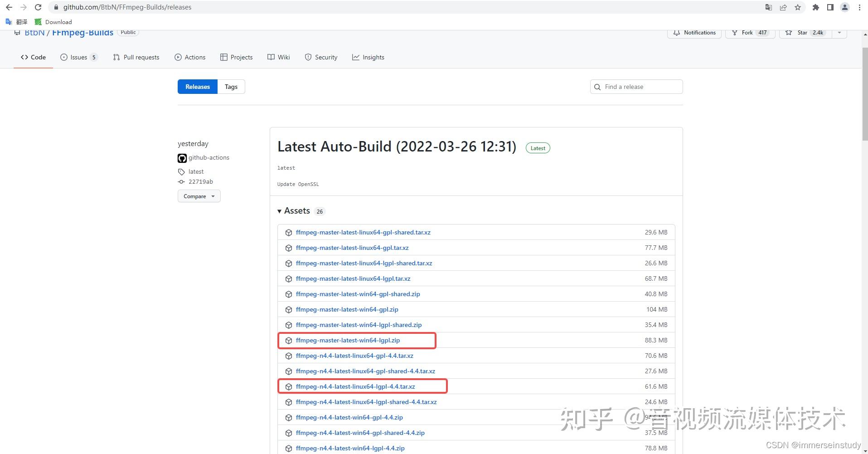Collapse the Assets section triangle
Screen dimensions: 868x454
[x=280, y=211]
